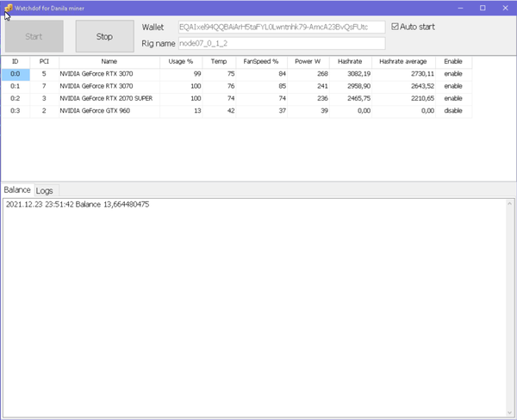Viewport: 517px width, 420px height.
Task: Select the RTX 2070 SUPER row
Action: coord(108,99)
